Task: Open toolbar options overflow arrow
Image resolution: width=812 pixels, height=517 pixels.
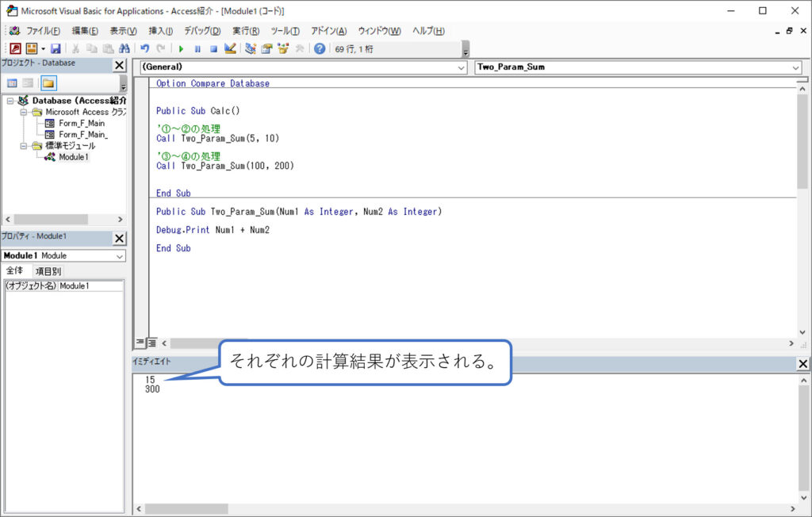Action: pyautogui.click(x=465, y=50)
